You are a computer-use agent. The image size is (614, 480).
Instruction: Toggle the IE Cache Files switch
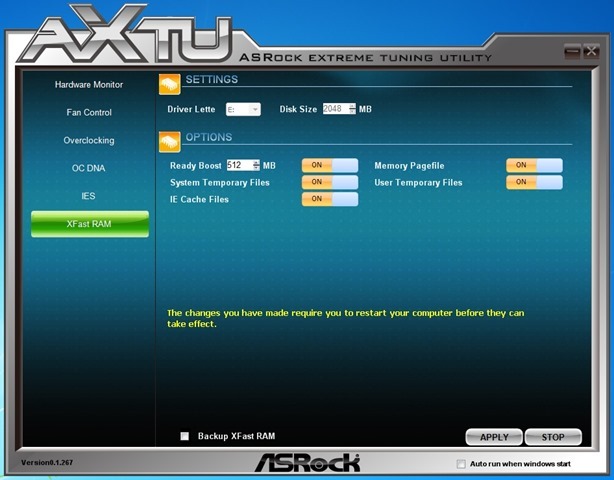point(330,199)
